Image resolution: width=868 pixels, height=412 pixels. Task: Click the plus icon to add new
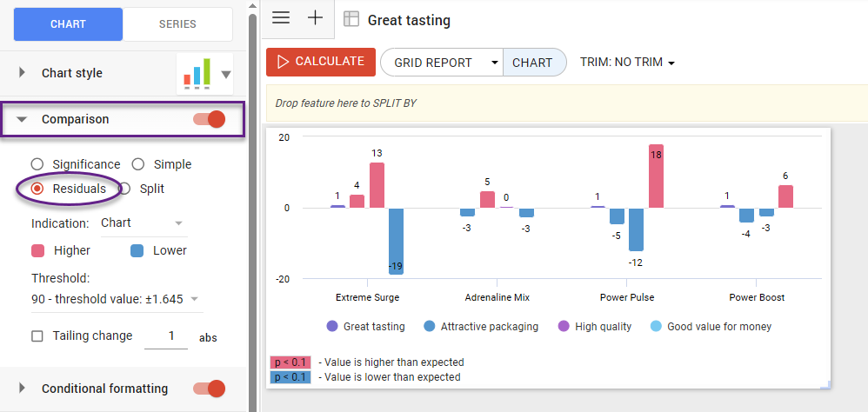tap(315, 18)
